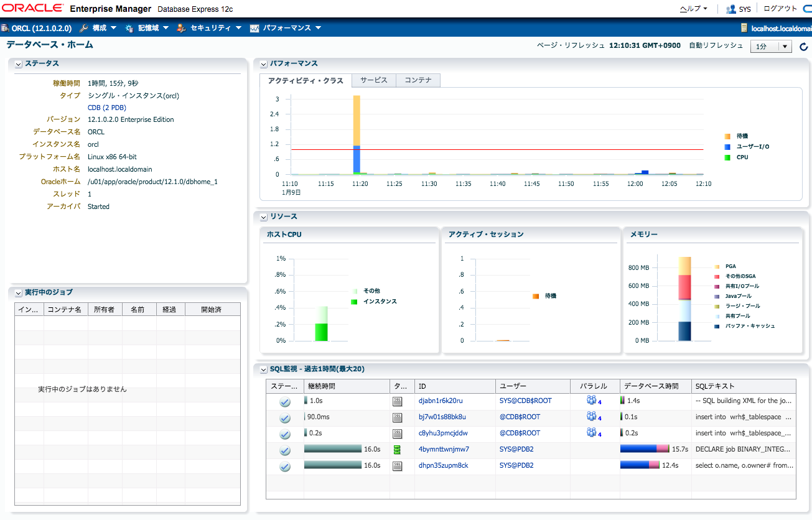Select the アクティビティ・クラス tab

(306, 81)
